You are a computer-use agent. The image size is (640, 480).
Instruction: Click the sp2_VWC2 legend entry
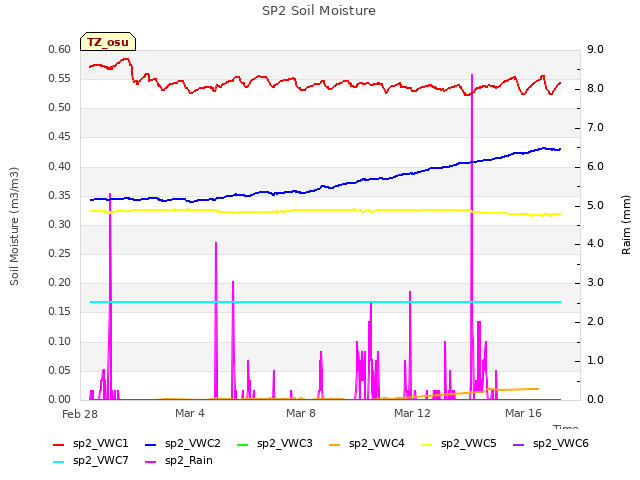pyautogui.click(x=182, y=444)
